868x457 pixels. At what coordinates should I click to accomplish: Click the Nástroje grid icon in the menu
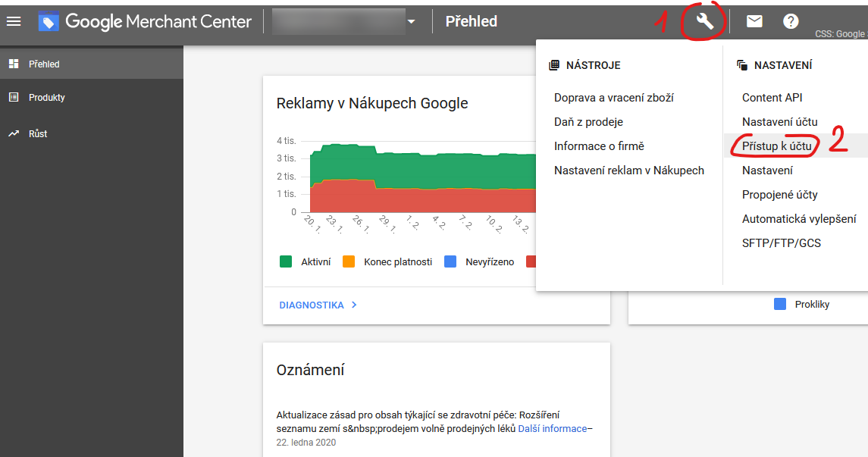[x=553, y=65]
